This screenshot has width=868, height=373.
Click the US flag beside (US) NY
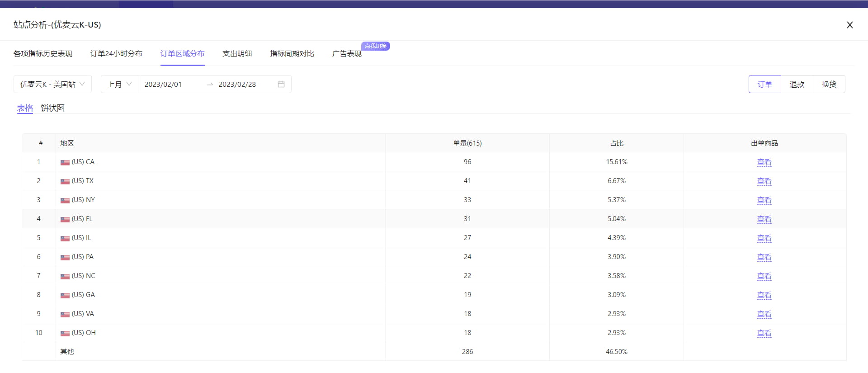click(65, 200)
